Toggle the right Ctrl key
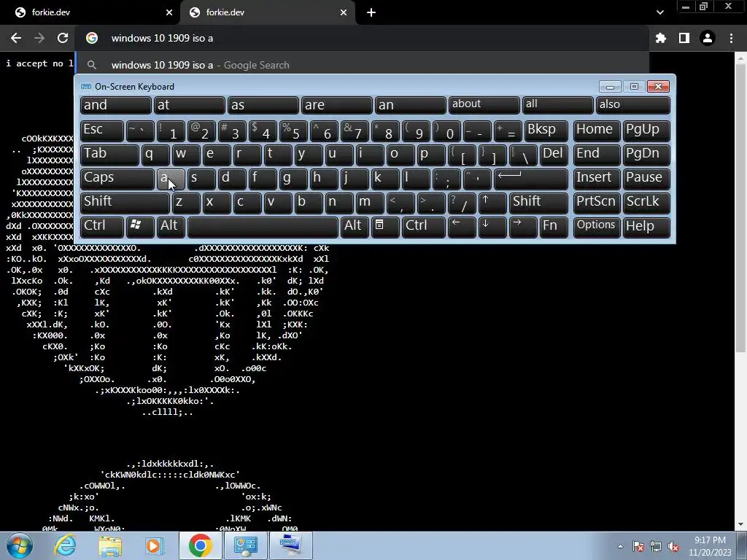 [424, 227]
